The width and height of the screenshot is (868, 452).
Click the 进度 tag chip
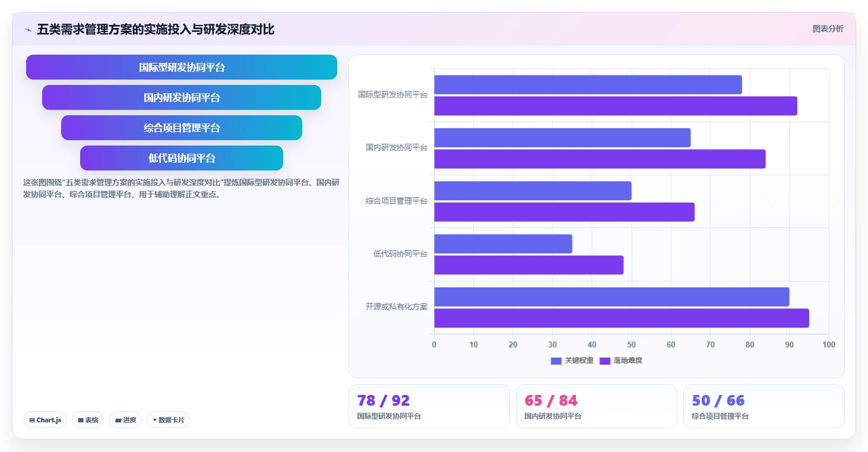pos(125,420)
